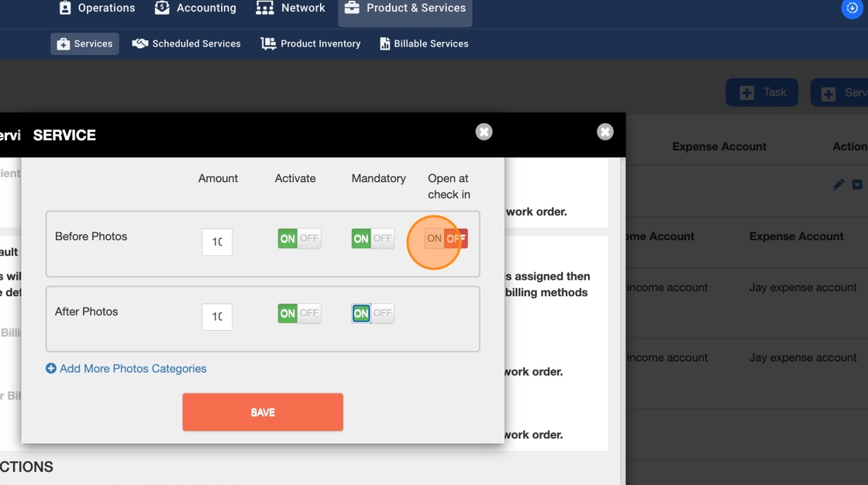The height and width of the screenshot is (485, 868).
Task: Click the Open at check in column header
Action: click(x=449, y=186)
